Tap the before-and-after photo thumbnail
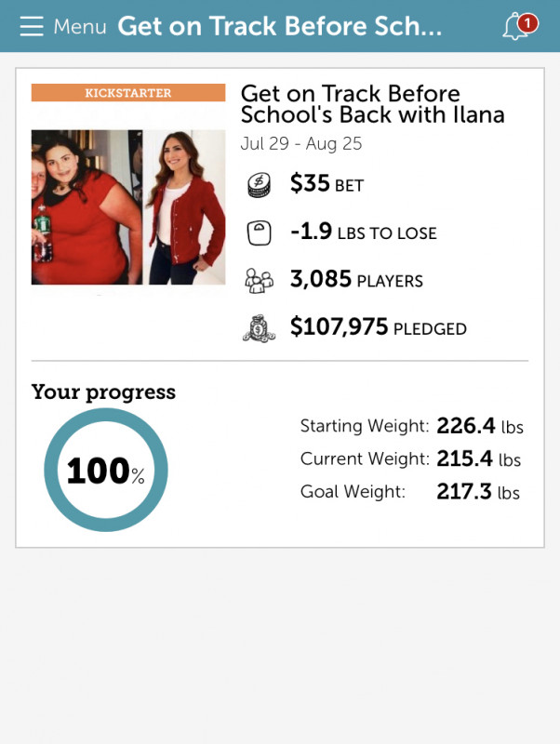 tap(128, 207)
